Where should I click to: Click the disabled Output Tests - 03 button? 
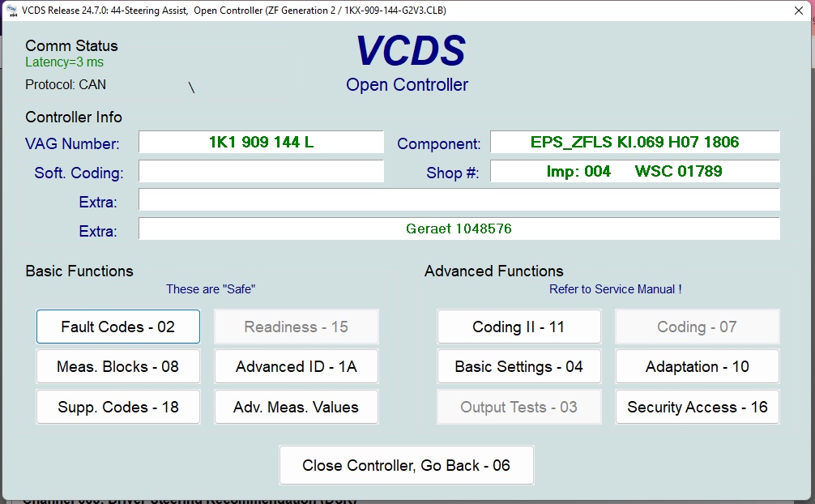tap(519, 407)
